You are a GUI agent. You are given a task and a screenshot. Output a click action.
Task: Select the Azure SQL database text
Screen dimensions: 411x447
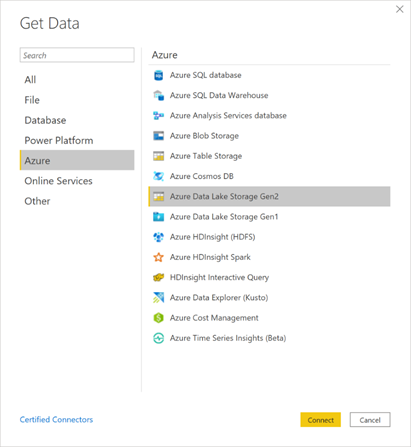click(206, 75)
